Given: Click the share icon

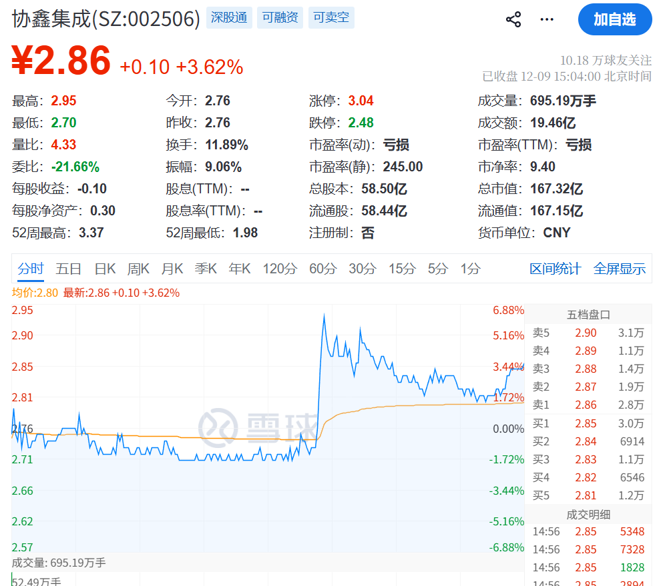Looking at the screenshot, I should [x=514, y=19].
